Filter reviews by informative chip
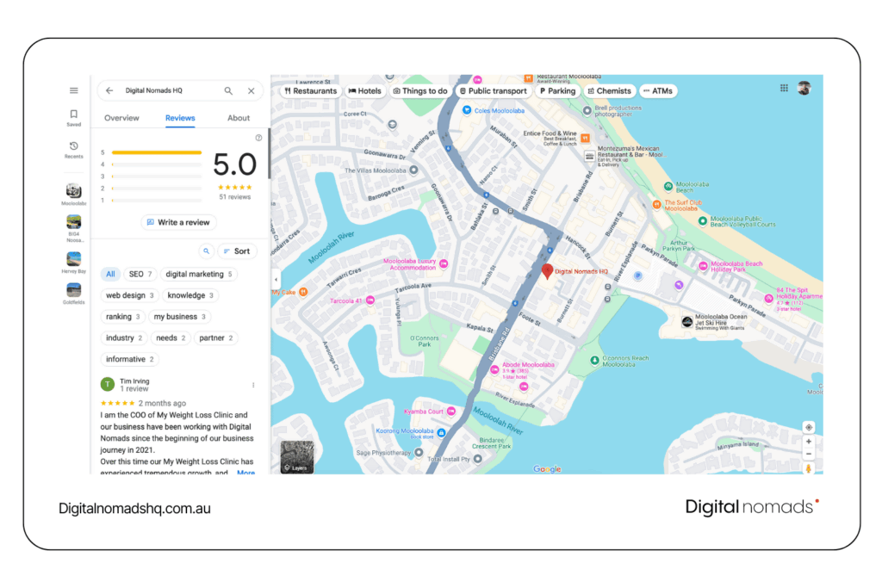This screenshot has width=882, height=588. [x=129, y=360]
